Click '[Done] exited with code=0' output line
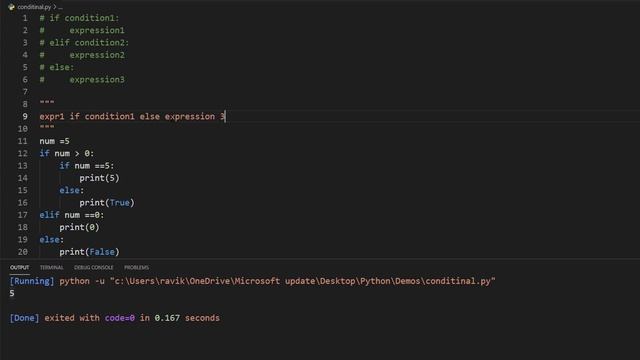The width and height of the screenshot is (640, 360). coord(114,318)
